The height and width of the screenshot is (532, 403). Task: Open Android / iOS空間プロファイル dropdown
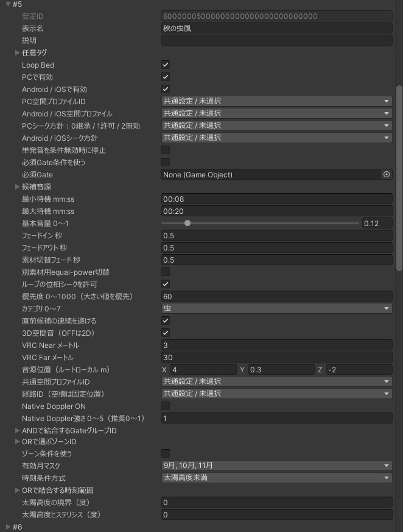(x=276, y=113)
